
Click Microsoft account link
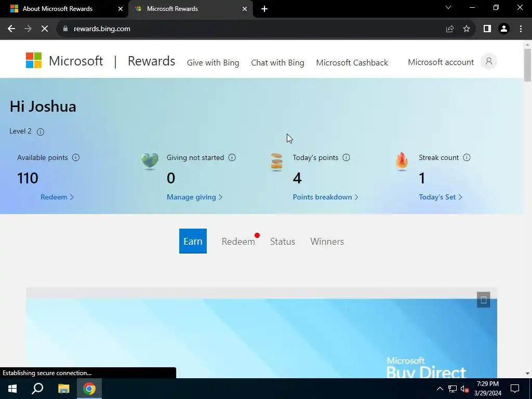441,62
